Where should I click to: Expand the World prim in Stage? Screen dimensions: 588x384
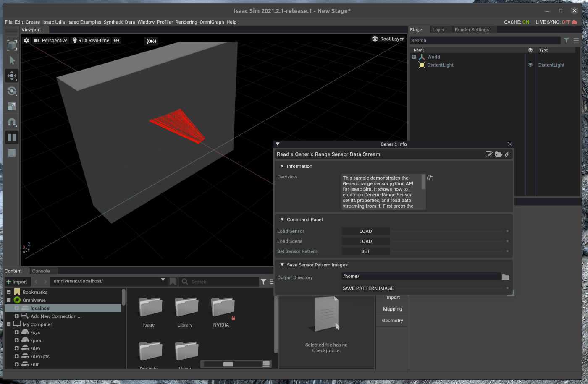click(x=414, y=57)
